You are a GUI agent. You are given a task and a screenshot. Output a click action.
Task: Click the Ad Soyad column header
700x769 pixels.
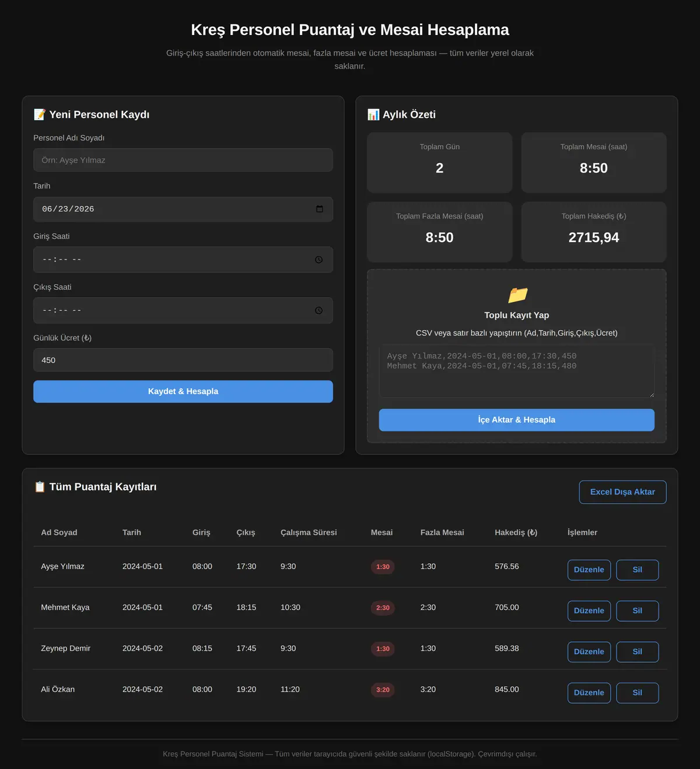[x=59, y=532]
